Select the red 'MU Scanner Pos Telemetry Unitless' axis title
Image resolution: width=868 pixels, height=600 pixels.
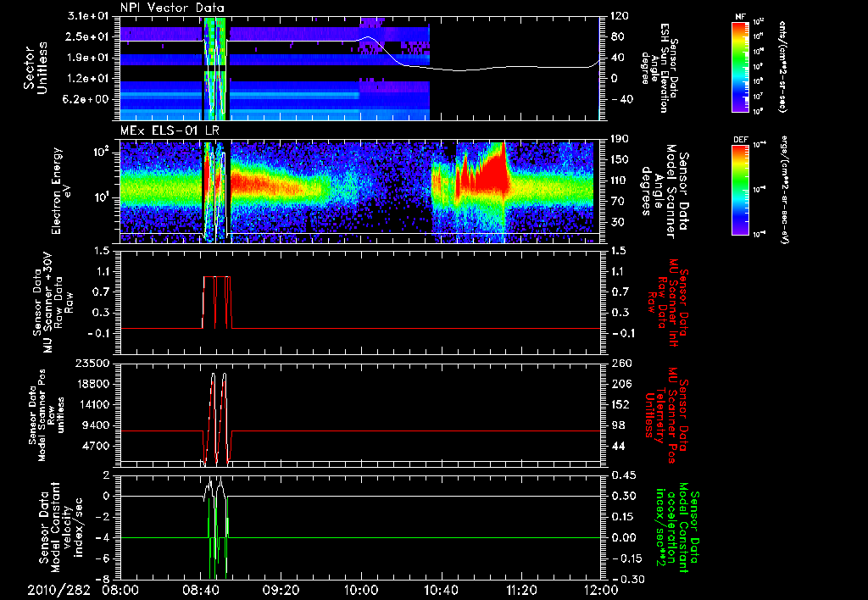click(667, 415)
